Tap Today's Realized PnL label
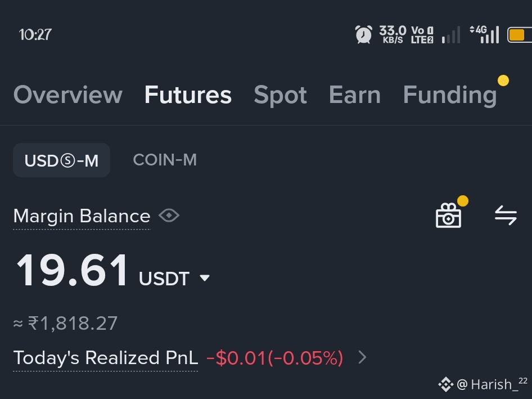 [x=106, y=358]
